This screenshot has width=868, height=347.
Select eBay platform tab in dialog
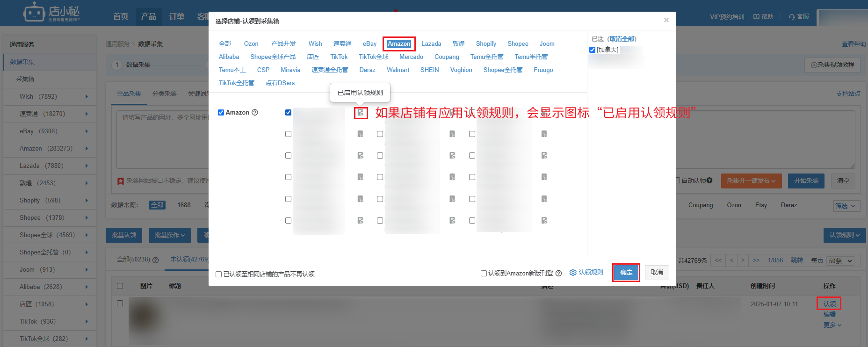tap(369, 43)
